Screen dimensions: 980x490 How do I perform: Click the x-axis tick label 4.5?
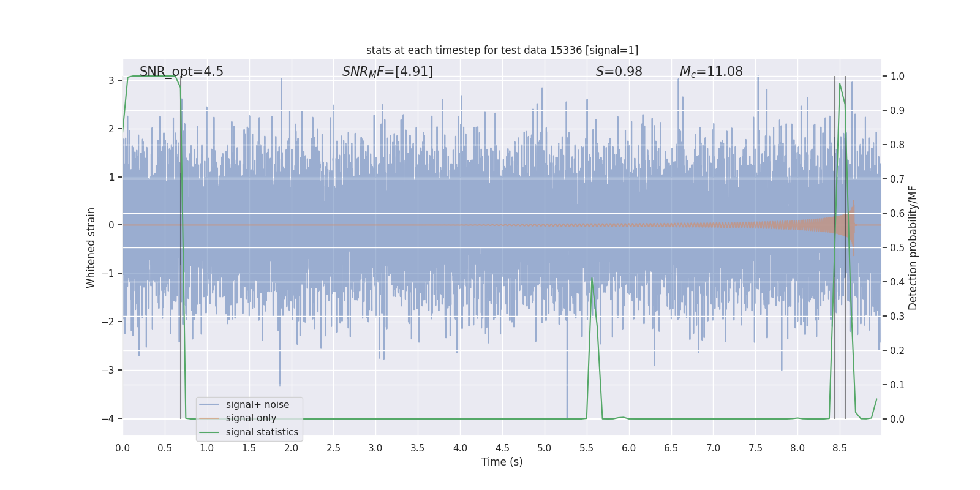502,448
